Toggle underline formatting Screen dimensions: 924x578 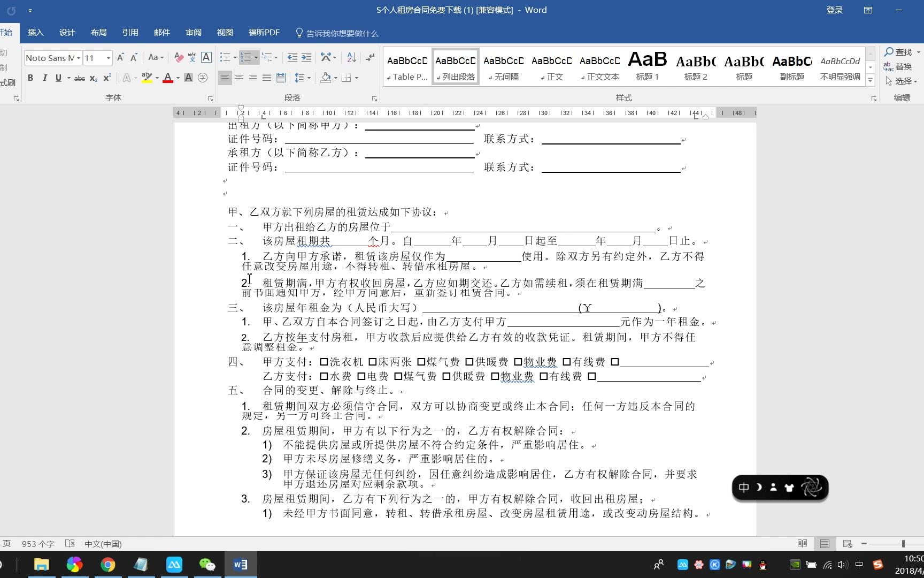(x=58, y=78)
